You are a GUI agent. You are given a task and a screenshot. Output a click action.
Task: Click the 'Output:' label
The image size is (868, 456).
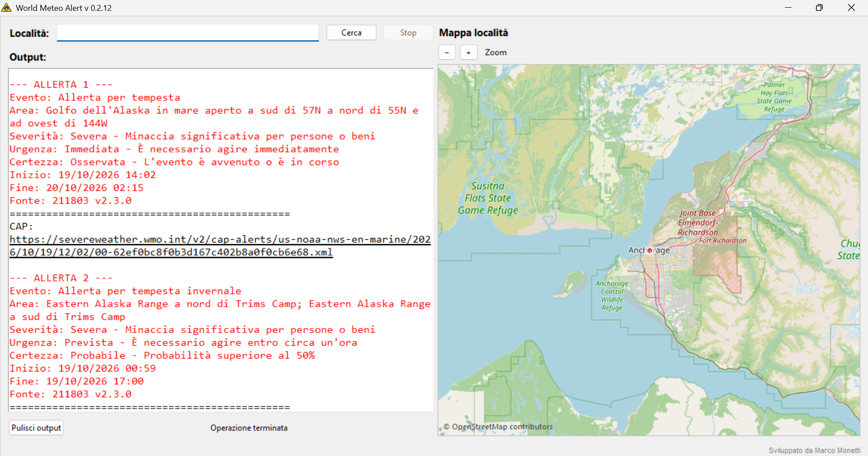coord(28,57)
